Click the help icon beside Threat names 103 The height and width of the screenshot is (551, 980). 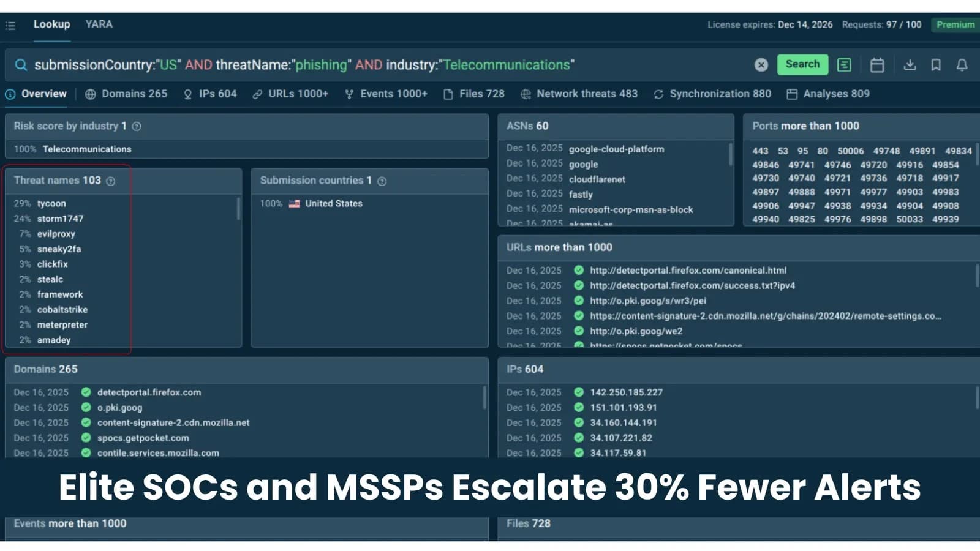coord(110,181)
